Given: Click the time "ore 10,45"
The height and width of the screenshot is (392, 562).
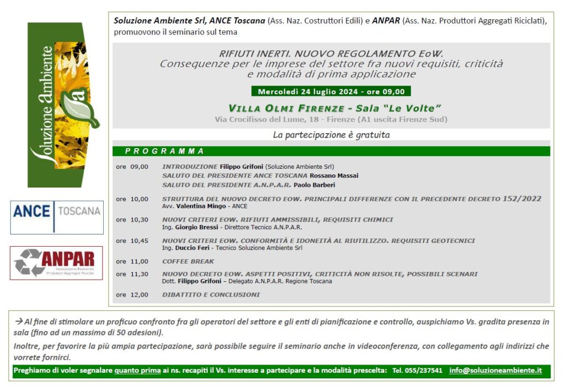Looking at the screenshot, I should (132, 241).
